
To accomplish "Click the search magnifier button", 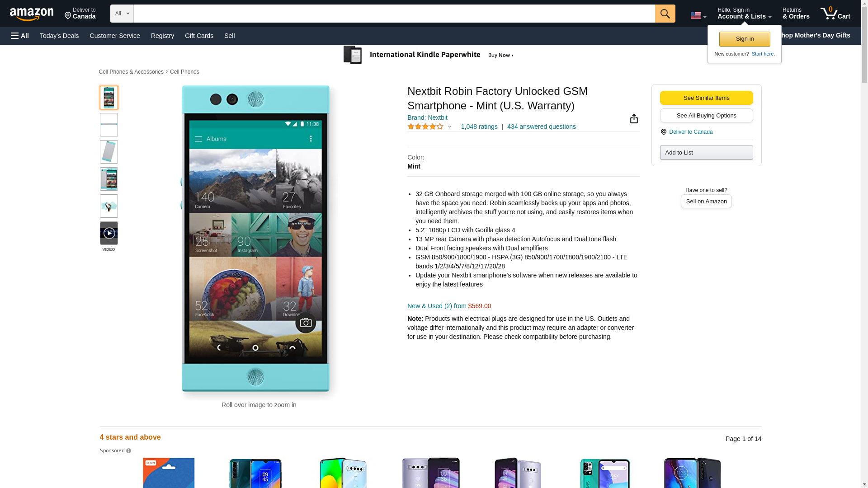I will coord(665,14).
